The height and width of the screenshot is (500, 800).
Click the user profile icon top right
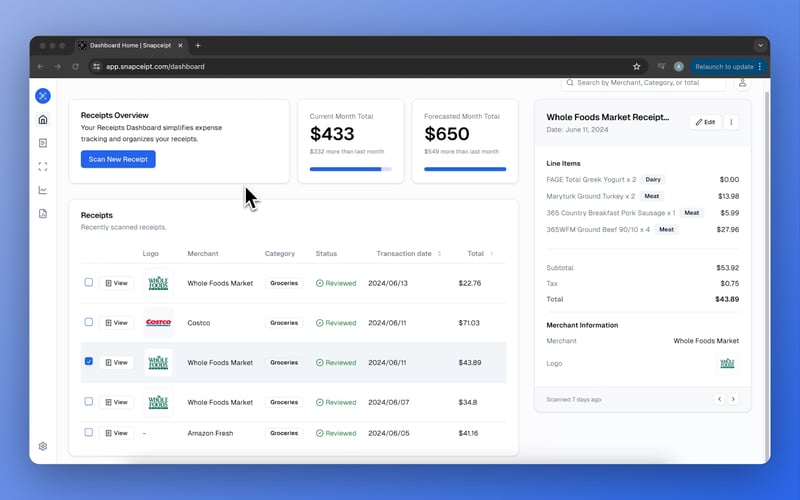pos(742,83)
